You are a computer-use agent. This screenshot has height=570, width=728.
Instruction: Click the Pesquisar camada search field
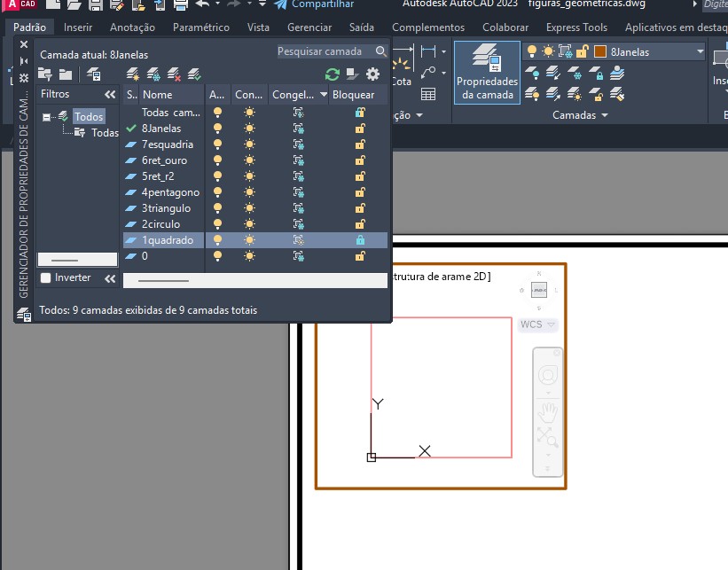click(x=325, y=52)
